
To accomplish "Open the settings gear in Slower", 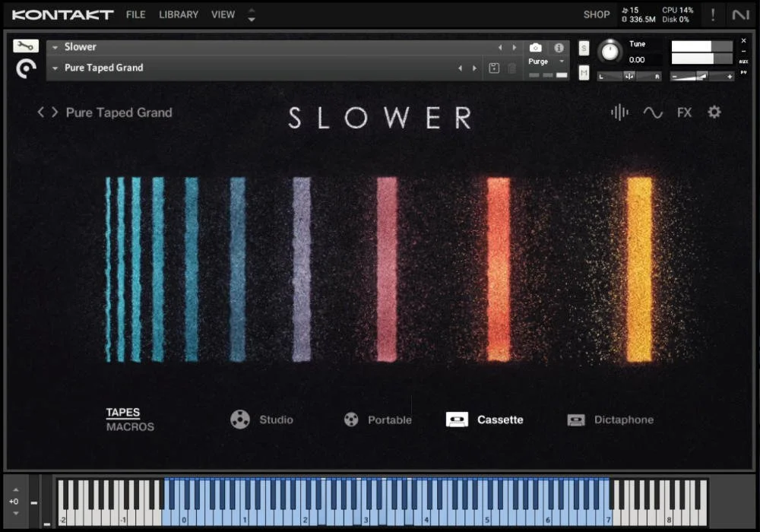I will click(x=714, y=112).
